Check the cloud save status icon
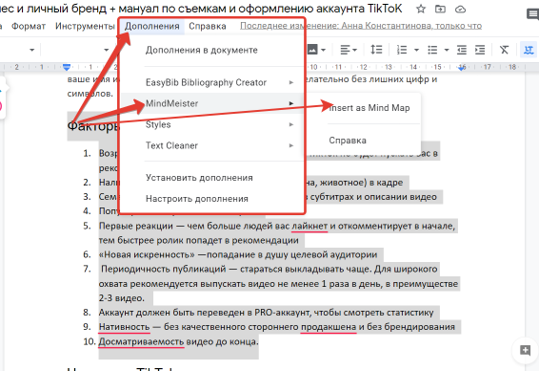 pos(460,9)
